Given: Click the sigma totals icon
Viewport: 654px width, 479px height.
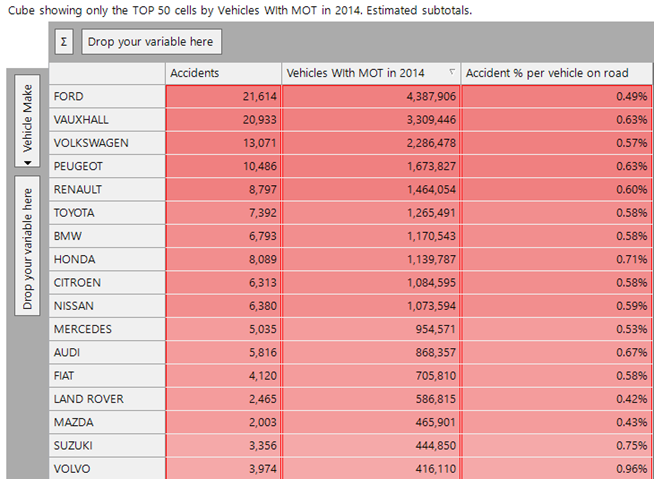Looking at the screenshot, I should pyautogui.click(x=65, y=42).
